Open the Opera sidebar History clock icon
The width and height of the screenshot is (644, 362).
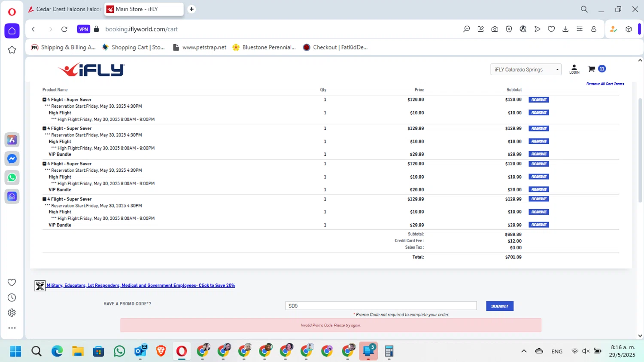click(x=12, y=298)
